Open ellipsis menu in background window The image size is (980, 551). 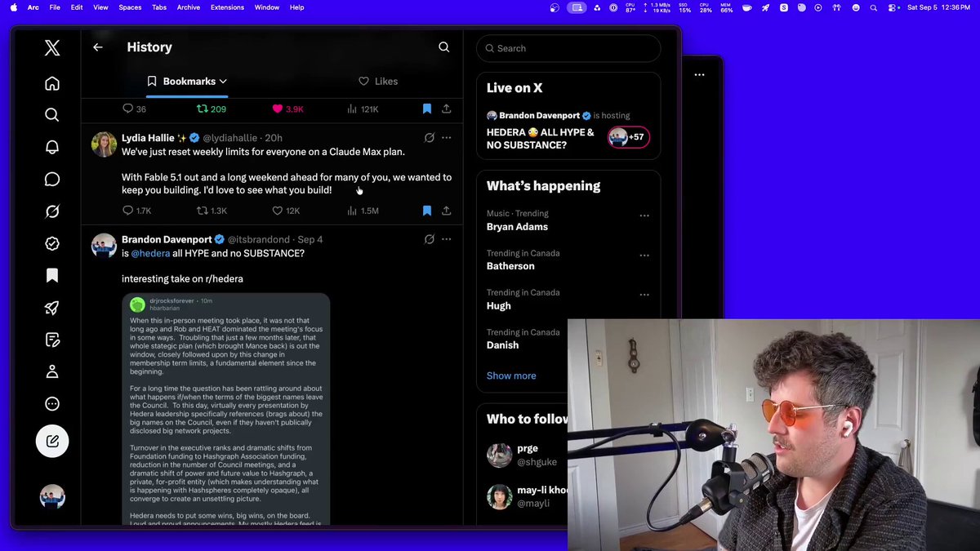[699, 74]
